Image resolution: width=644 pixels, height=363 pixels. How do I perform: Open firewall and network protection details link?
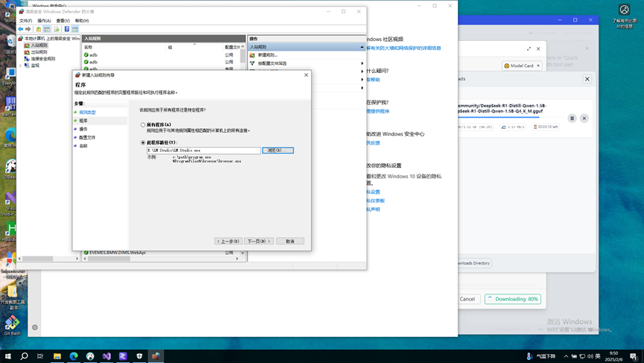coord(404,48)
